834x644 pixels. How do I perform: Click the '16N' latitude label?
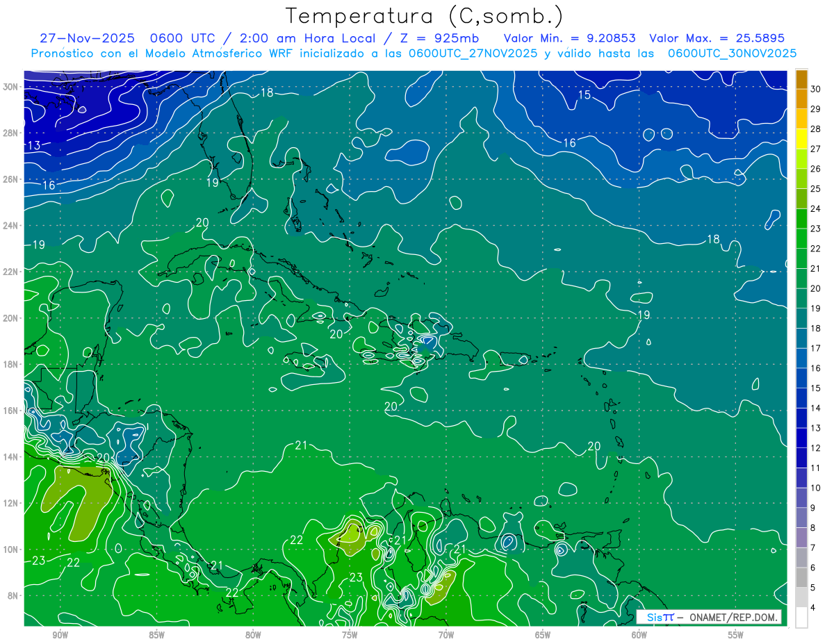(x=10, y=411)
